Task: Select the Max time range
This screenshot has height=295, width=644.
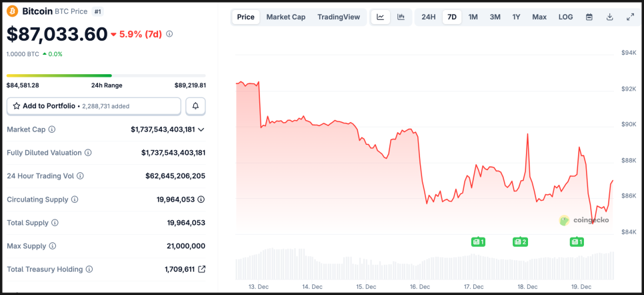Action: pyautogui.click(x=539, y=17)
